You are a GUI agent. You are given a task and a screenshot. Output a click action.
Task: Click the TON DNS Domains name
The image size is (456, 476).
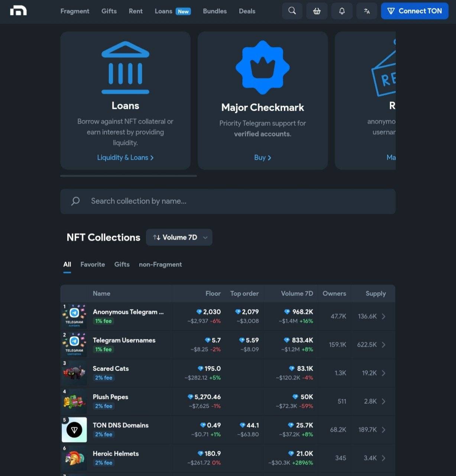(x=120, y=425)
